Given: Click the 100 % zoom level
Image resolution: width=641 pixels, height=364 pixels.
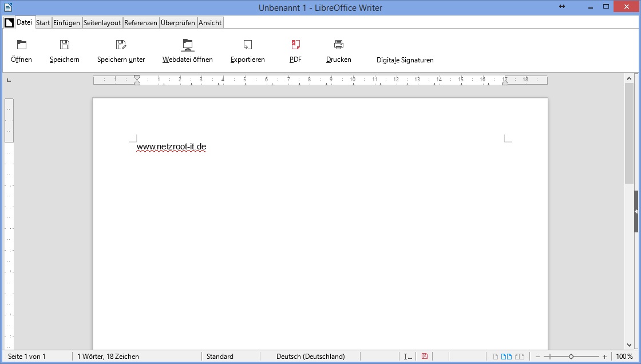Looking at the screenshot, I should coord(624,357).
